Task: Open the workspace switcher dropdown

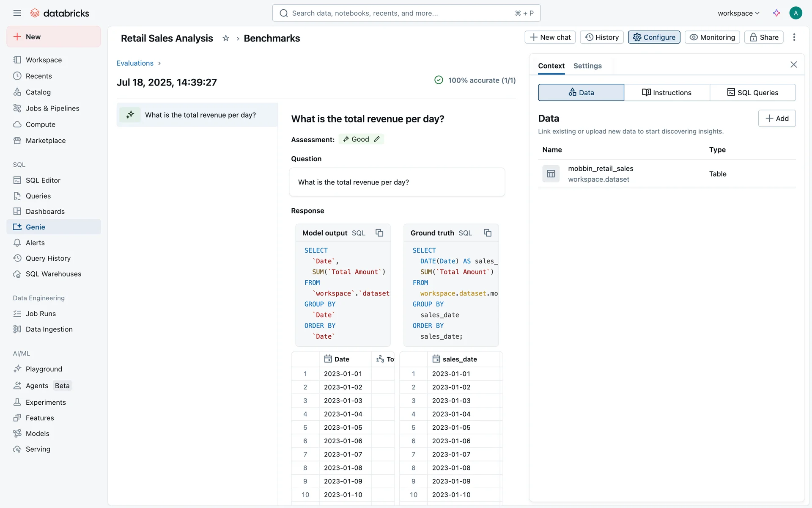Action: click(x=738, y=13)
